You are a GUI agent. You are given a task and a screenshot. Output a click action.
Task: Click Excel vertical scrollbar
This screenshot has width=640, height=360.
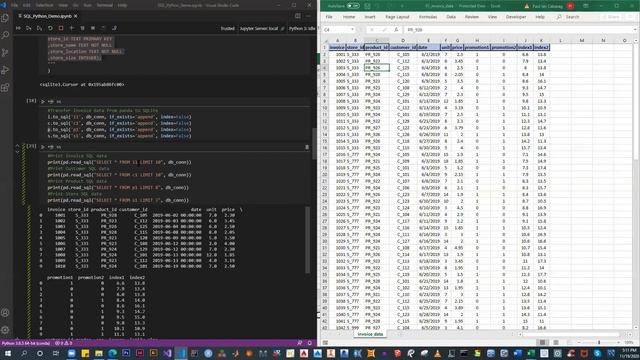tap(636, 184)
